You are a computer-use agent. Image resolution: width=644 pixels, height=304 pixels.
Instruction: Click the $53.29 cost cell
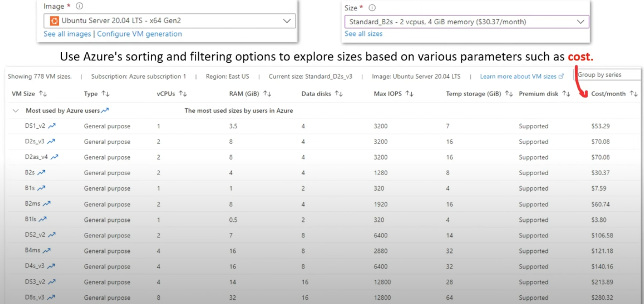(600, 126)
